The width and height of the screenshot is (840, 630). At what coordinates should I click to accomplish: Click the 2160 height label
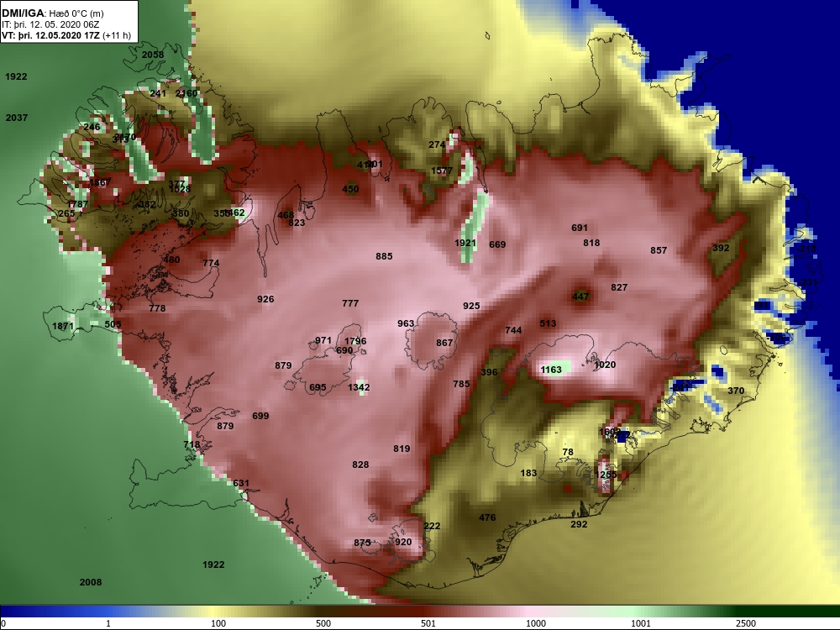point(187,93)
